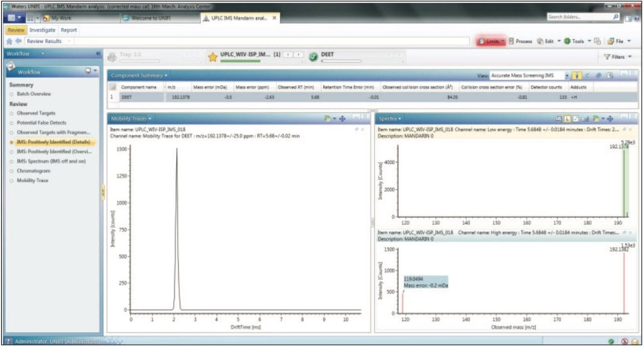Click the green status icon in status bar
The width and height of the screenshot is (644, 347).
(x=611, y=341)
